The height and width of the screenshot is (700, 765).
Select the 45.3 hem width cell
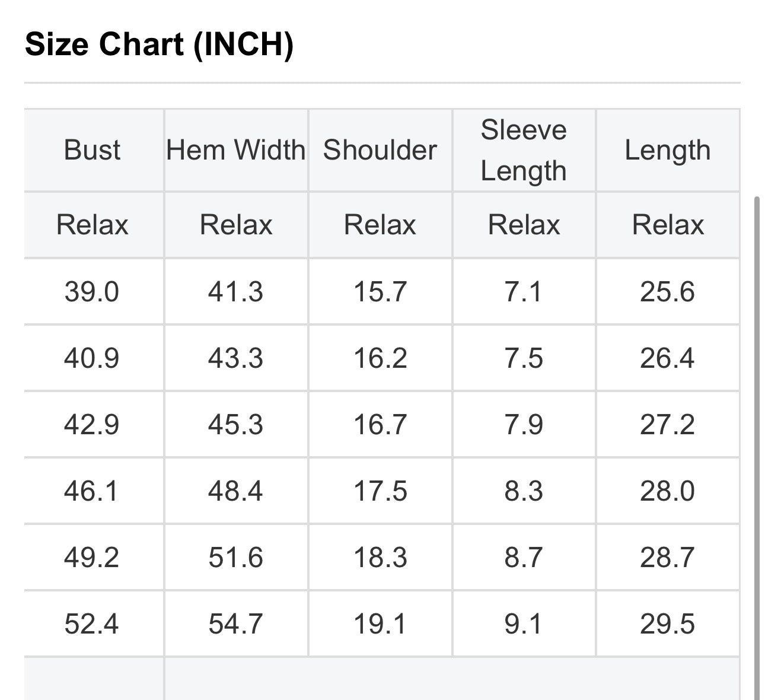[236, 425]
